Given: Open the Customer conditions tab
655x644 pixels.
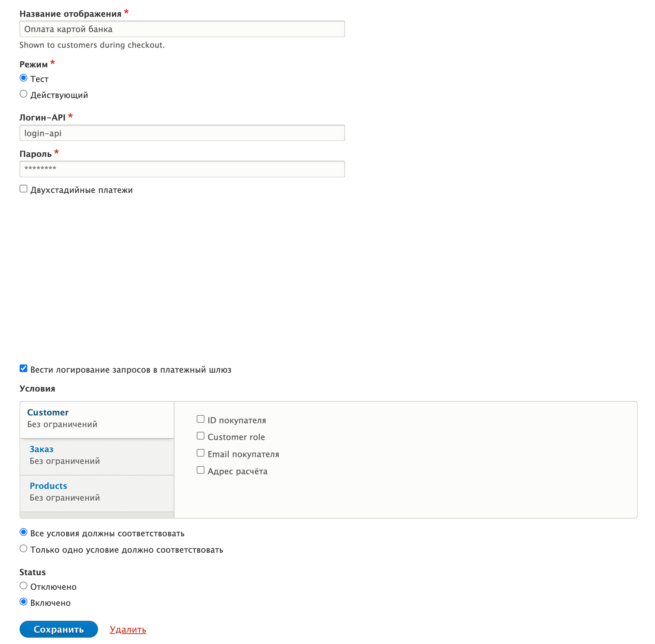Looking at the screenshot, I should [x=48, y=413].
